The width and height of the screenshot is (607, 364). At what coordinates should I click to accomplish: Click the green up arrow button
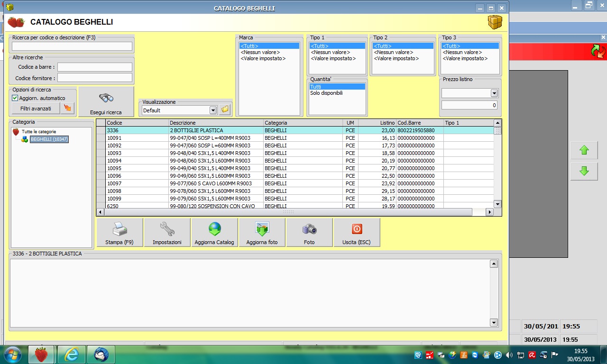pos(584,150)
